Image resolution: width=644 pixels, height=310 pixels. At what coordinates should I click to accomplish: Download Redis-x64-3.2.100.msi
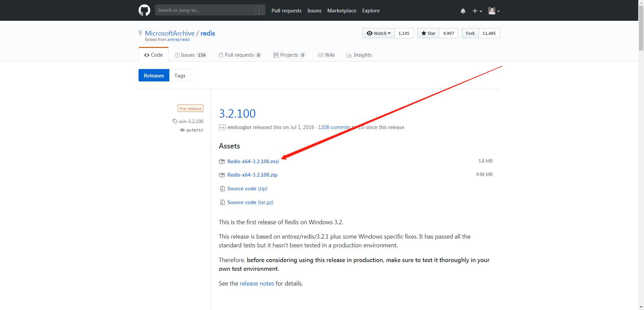253,161
